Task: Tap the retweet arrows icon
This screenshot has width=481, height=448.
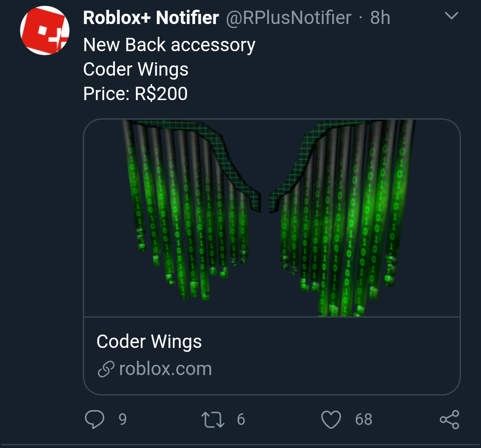Action: (213, 419)
